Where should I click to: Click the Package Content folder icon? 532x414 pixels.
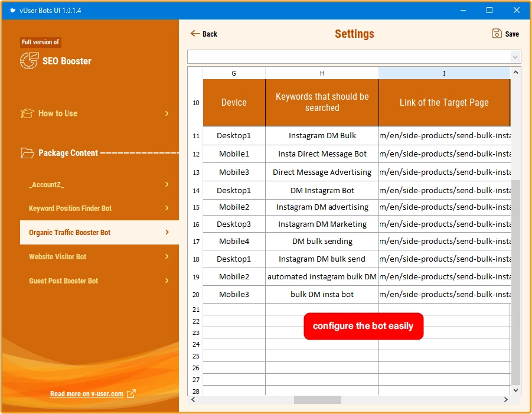(27, 153)
